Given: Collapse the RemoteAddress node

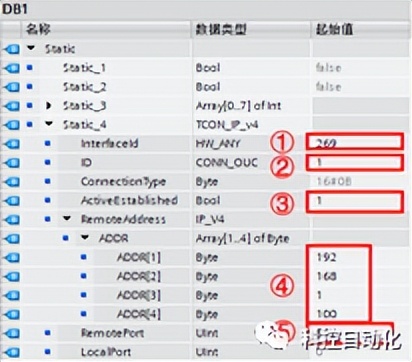Looking at the screenshot, I should click(67, 219).
